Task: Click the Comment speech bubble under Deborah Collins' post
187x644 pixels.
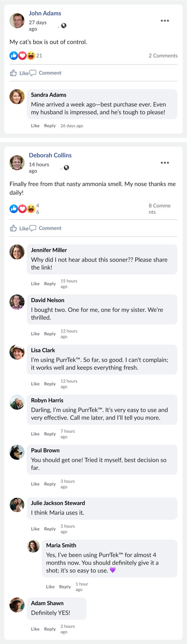Action: click(33, 228)
